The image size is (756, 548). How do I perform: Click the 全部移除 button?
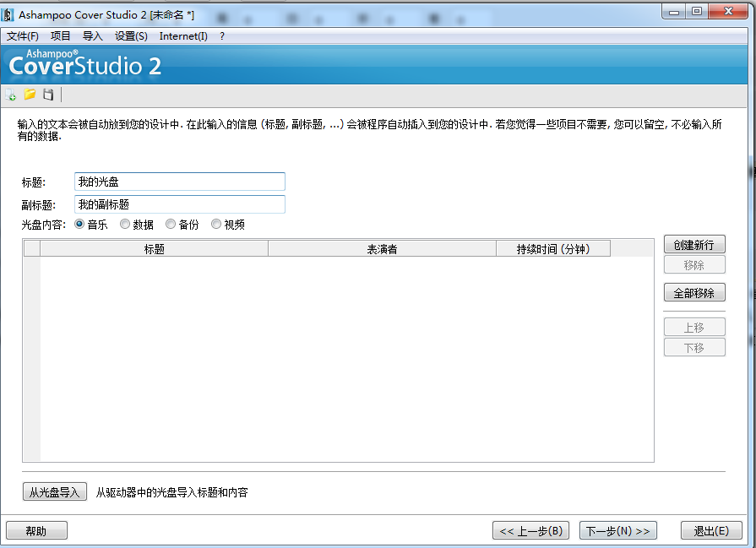pyautogui.click(x=693, y=293)
